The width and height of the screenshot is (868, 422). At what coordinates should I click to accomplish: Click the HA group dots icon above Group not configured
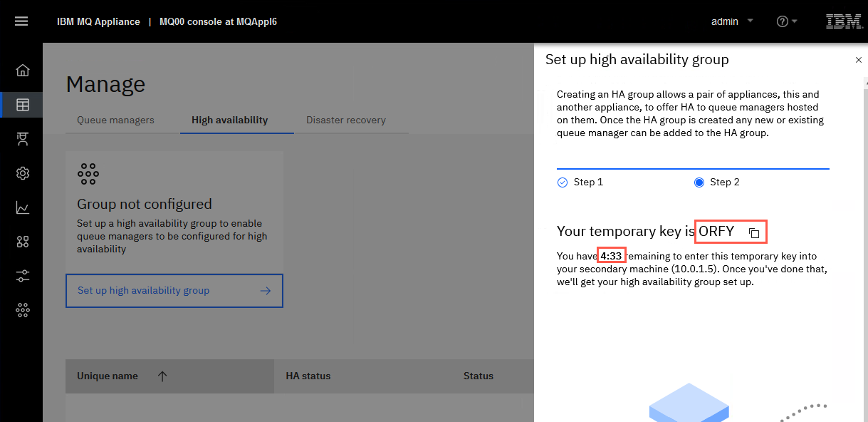pyautogui.click(x=88, y=174)
